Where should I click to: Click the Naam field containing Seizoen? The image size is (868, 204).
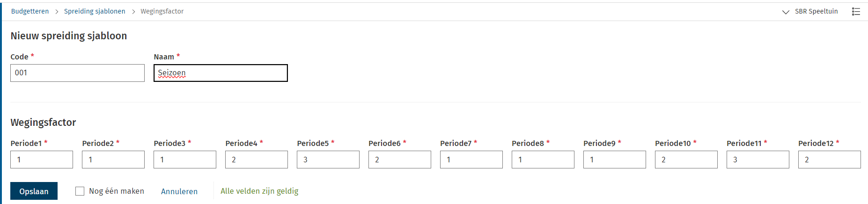[x=221, y=73]
